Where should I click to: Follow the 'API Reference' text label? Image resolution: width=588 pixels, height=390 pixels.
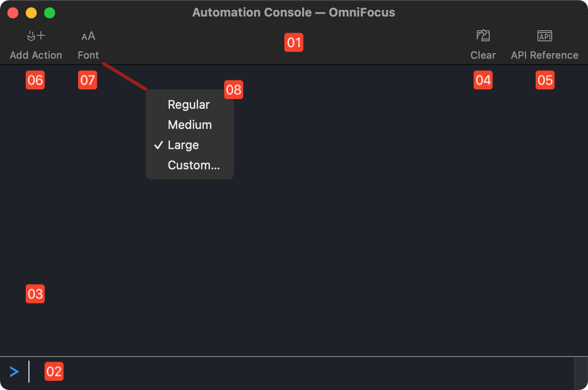tap(544, 55)
